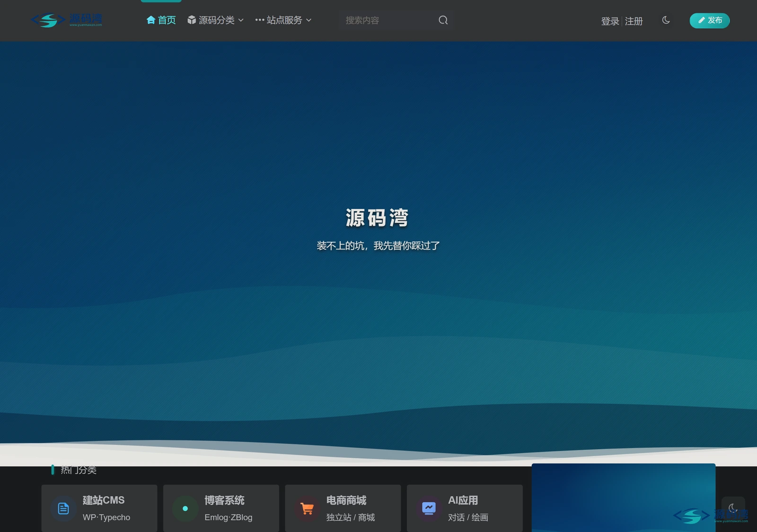Open the 注册 register link
757x532 pixels.
coord(634,21)
